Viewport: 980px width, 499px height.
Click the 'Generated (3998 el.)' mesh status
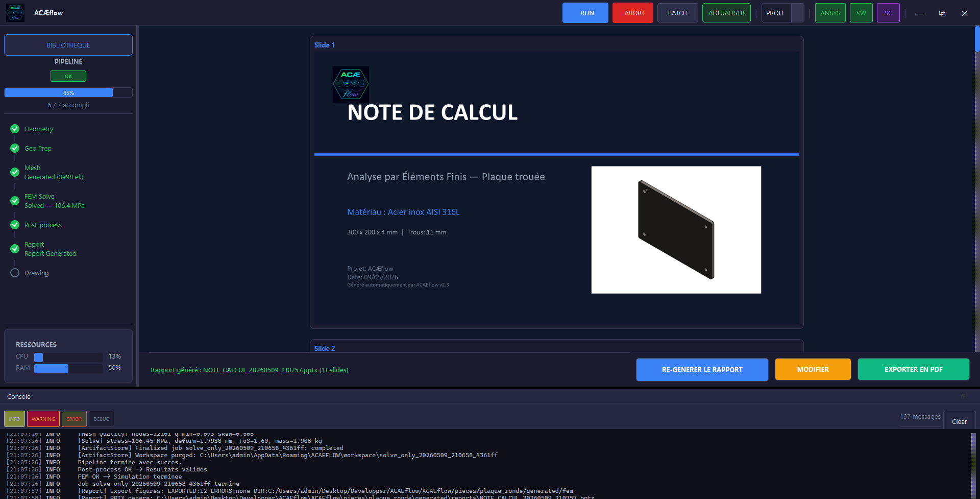pyautogui.click(x=54, y=177)
